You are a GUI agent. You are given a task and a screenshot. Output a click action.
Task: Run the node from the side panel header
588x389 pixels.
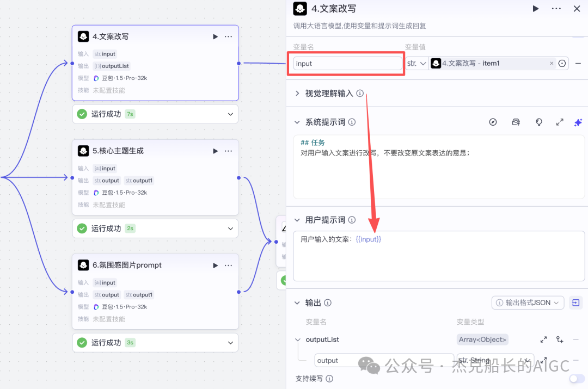point(536,9)
